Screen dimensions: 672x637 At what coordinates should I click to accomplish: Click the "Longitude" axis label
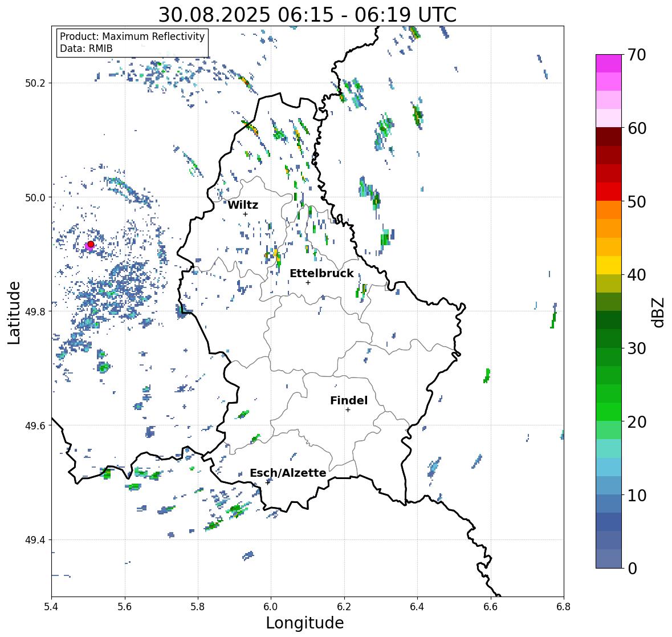tap(305, 623)
